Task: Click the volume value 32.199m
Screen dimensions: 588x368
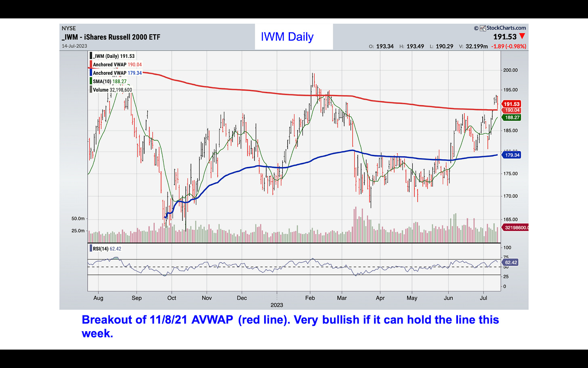Action: coord(477,47)
